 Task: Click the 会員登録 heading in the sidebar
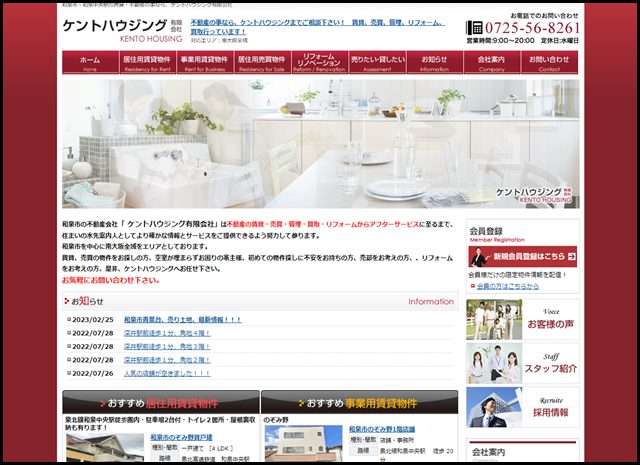[486, 231]
